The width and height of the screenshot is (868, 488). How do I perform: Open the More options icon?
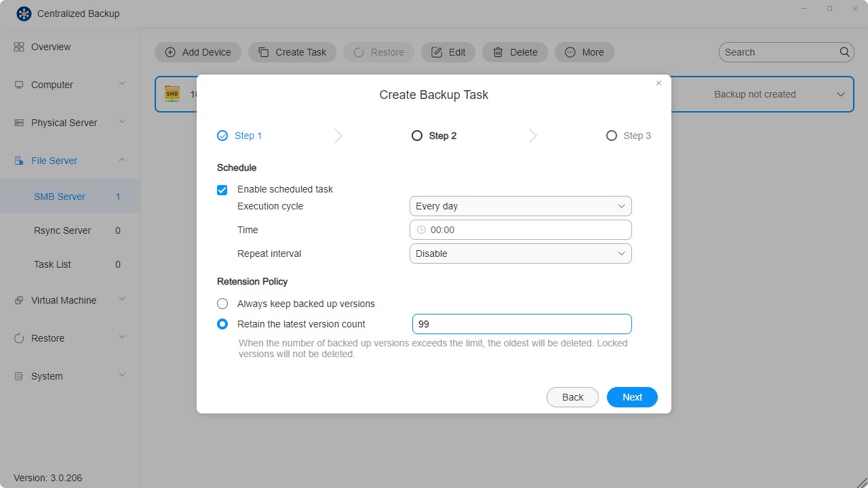pyautogui.click(x=570, y=52)
